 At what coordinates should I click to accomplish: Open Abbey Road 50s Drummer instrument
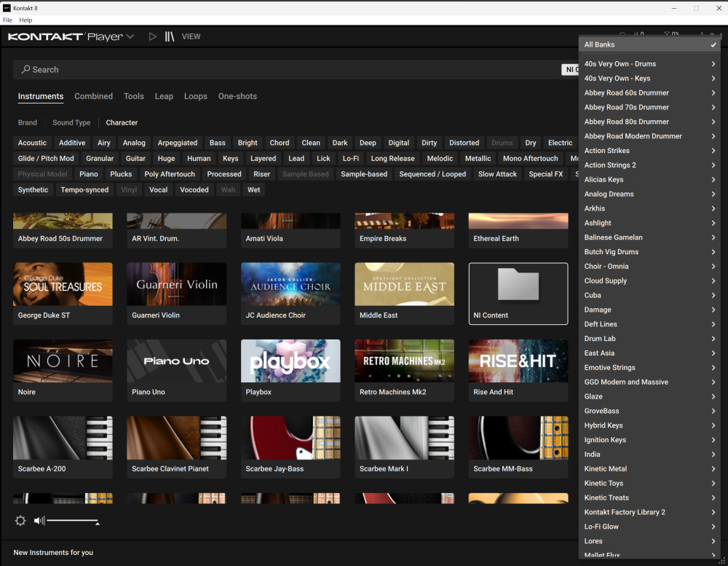pyautogui.click(x=63, y=230)
